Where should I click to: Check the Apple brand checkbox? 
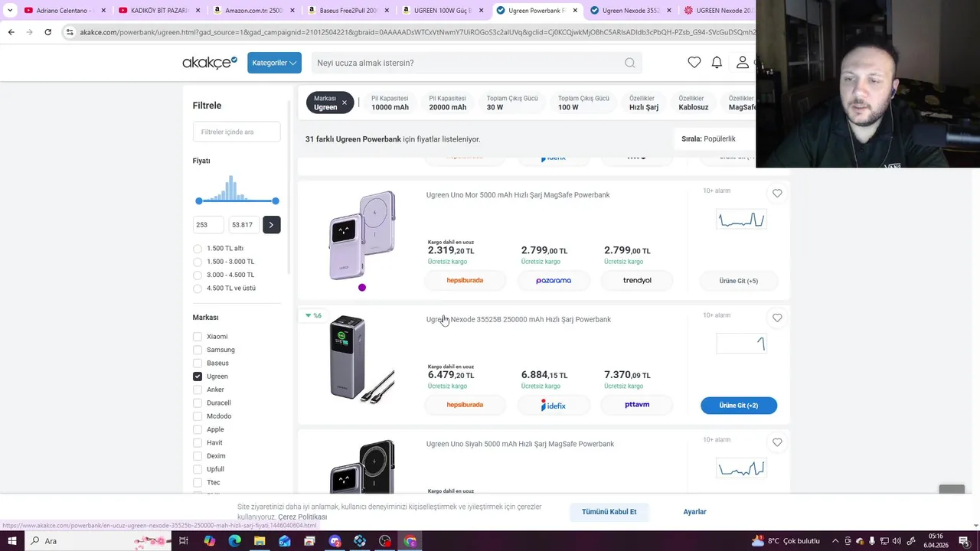198,429
